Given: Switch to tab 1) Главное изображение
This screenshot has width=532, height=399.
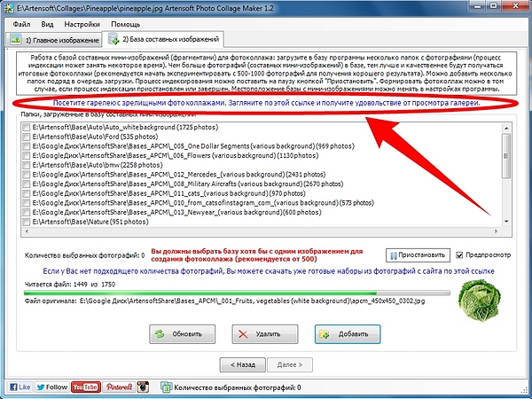Looking at the screenshot, I should coord(54,40).
